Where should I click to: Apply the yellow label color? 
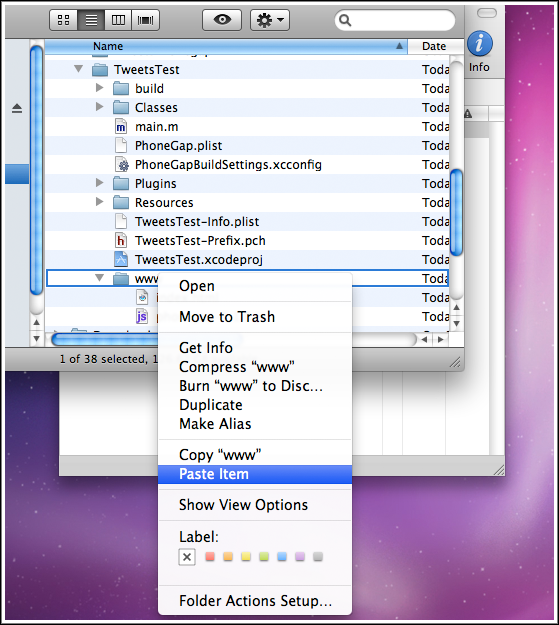pos(246,556)
